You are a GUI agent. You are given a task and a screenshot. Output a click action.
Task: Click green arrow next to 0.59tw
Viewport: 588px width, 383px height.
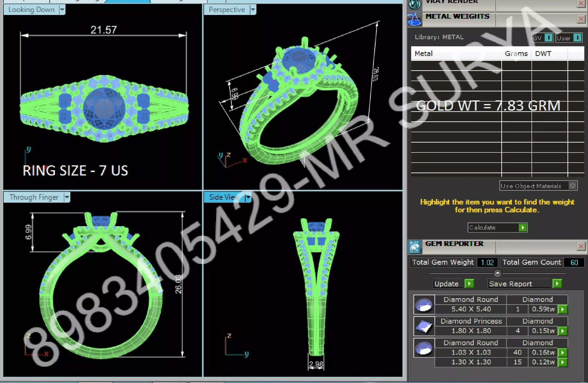pyautogui.click(x=563, y=310)
